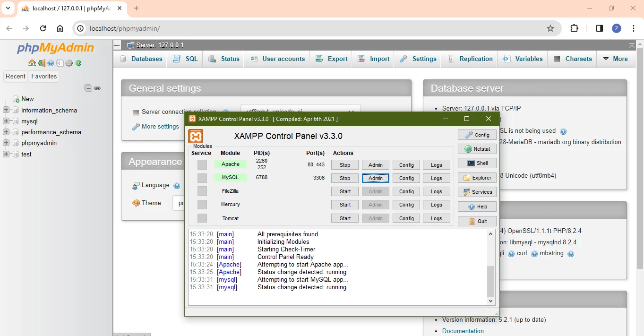The height and width of the screenshot is (336, 644).
Task: Collapse all tree items with minus icon
Action: pyautogui.click(x=88, y=88)
